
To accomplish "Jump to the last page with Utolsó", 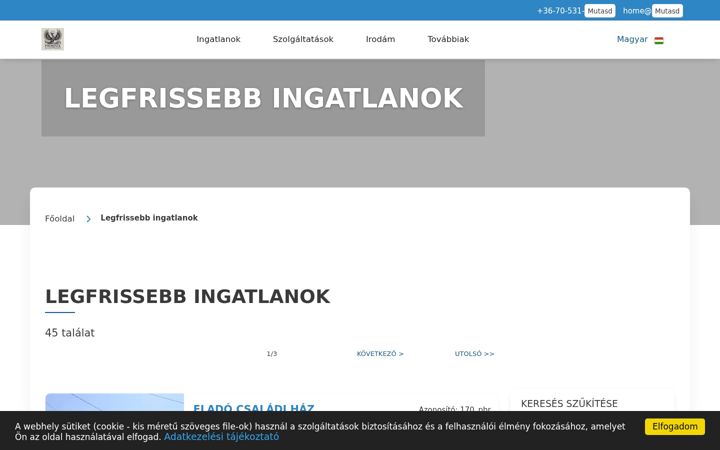I will pos(474,354).
